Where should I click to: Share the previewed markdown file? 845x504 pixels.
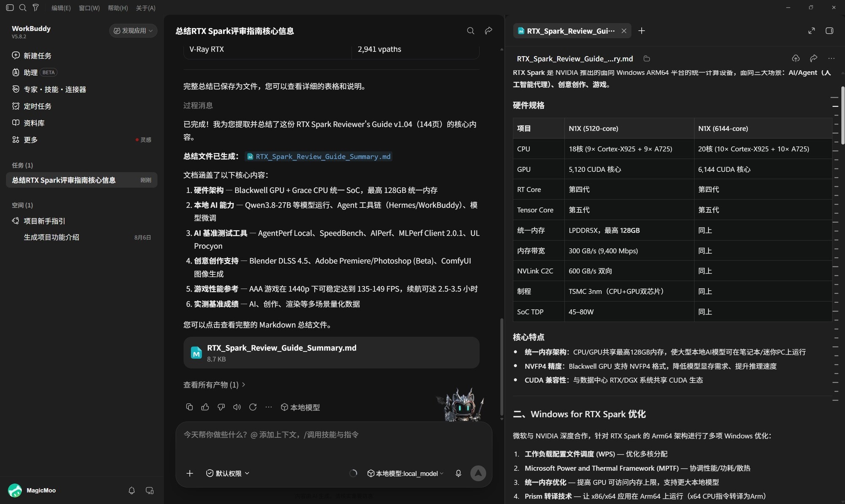(814, 58)
